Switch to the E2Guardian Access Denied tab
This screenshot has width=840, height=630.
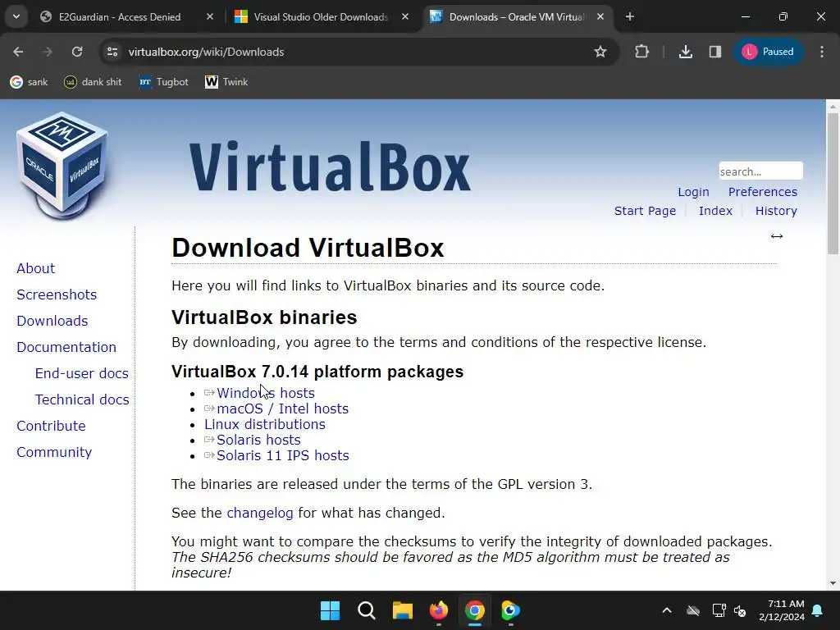119,17
